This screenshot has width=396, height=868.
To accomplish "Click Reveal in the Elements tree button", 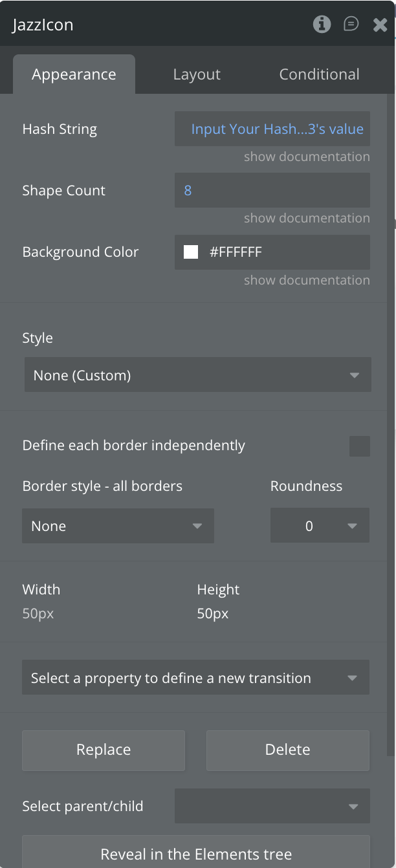I will click(x=196, y=854).
